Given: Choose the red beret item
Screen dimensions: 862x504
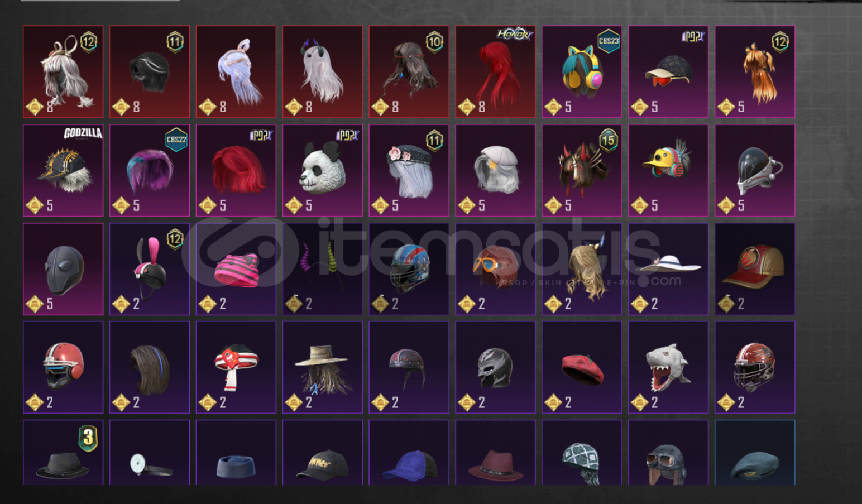Looking at the screenshot, I should [582, 367].
